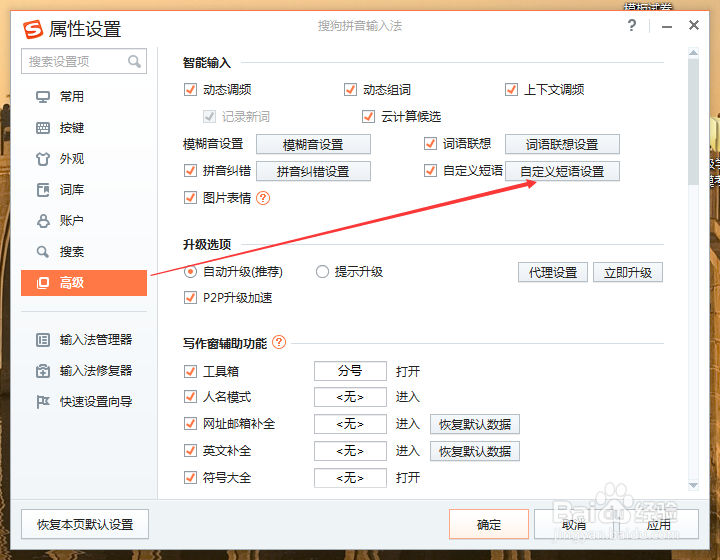720x560 pixels.
Task: Click 代理设置 button
Action: pos(553,273)
